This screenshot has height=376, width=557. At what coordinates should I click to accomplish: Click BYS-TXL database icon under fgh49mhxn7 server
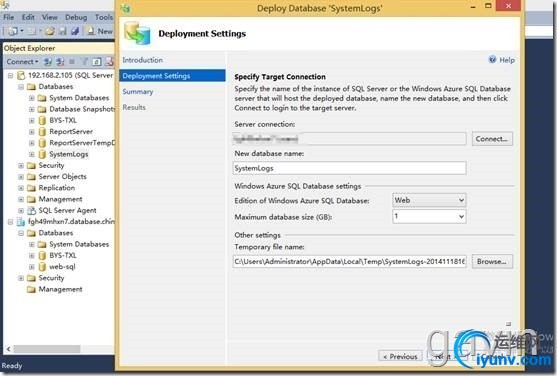click(42, 256)
